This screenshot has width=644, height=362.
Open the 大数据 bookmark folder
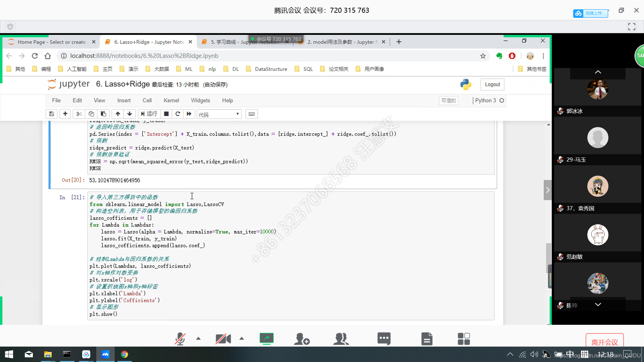(x=158, y=69)
